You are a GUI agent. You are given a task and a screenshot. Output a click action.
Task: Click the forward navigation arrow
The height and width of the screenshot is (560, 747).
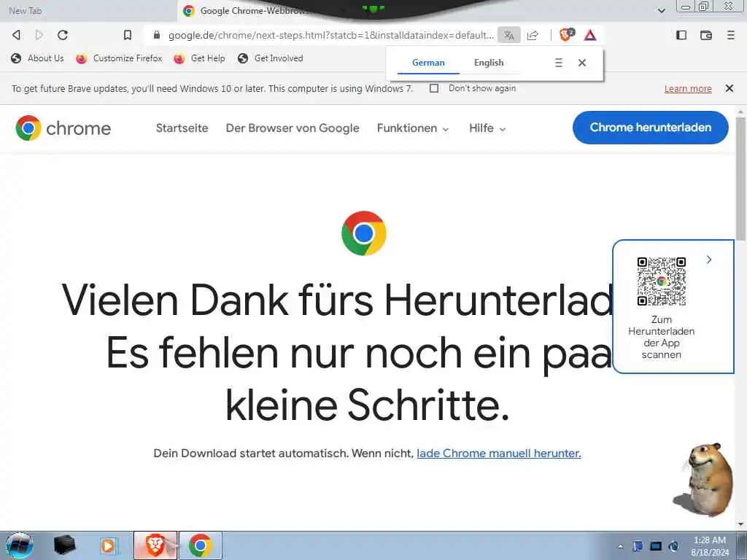[x=39, y=35]
